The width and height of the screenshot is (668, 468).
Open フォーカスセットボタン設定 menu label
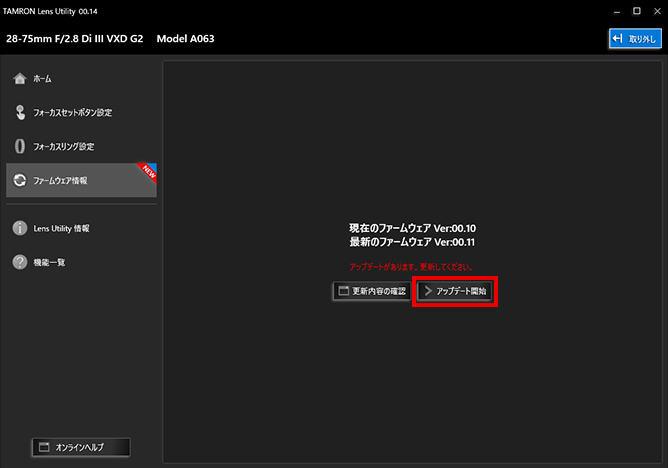click(72, 112)
